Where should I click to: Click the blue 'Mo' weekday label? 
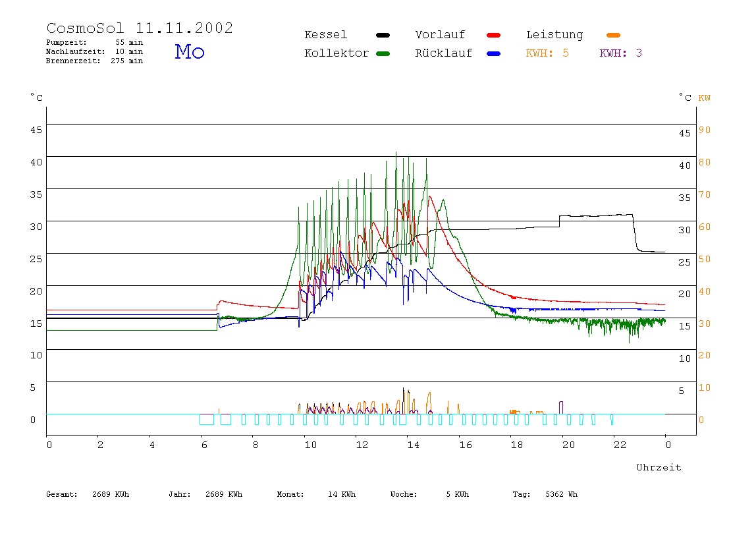tap(190, 51)
